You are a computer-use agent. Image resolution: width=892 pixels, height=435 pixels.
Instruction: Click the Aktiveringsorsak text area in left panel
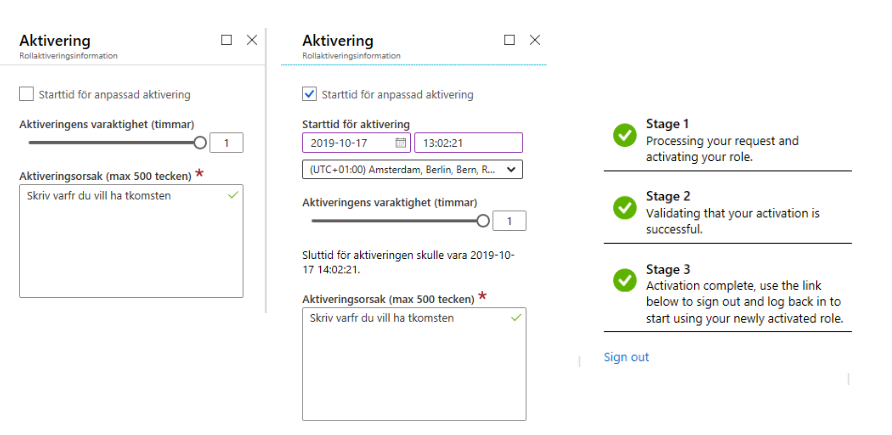tap(131, 241)
